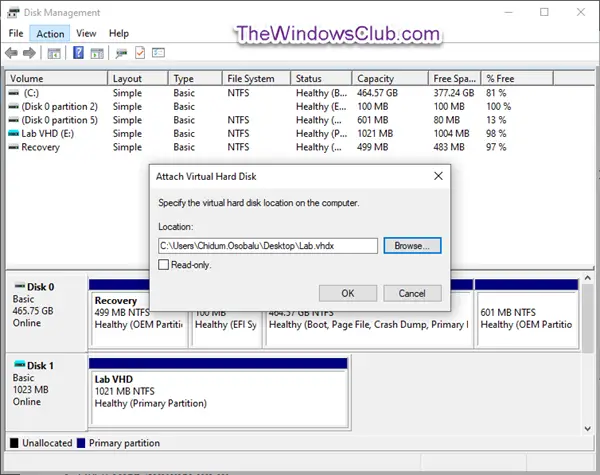Click the Browse... button
Image resolution: width=600 pixels, height=475 pixels.
click(412, 246)
